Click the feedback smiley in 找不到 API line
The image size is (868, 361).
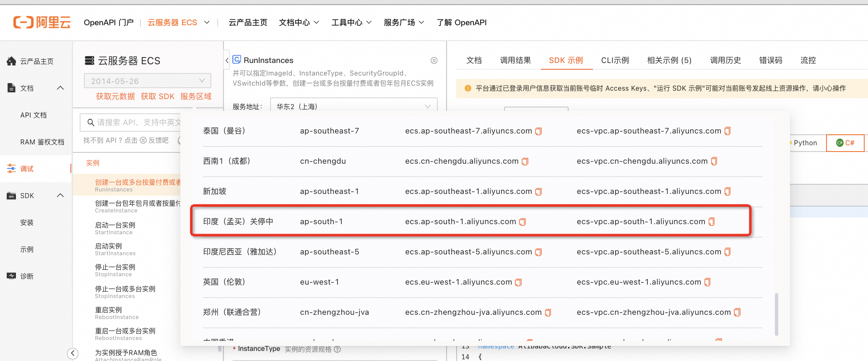pyautogui.click(x=143, y=140)
